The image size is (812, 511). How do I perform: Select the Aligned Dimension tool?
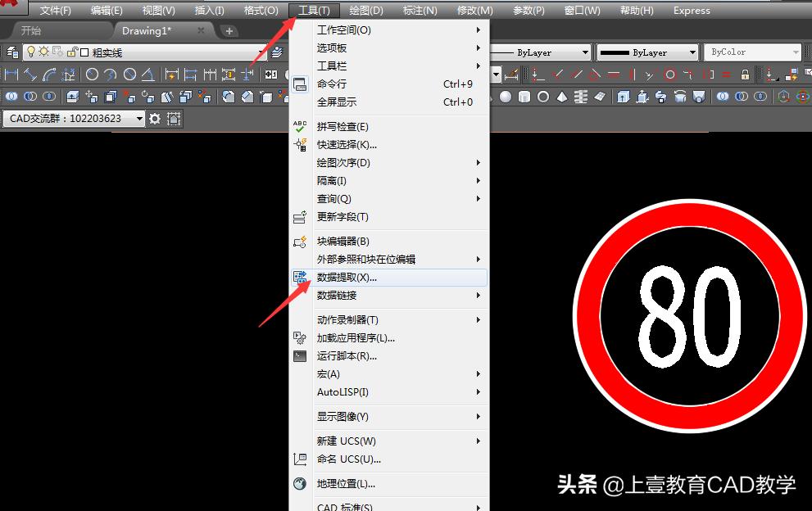point(31,75)
